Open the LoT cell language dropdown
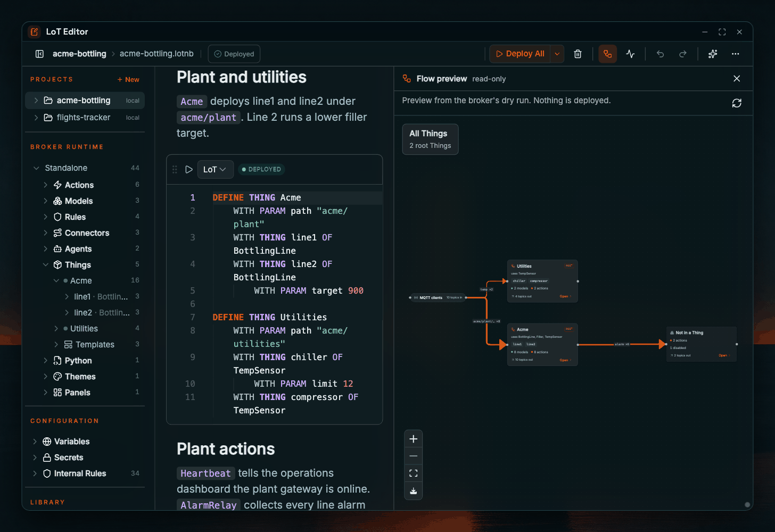Viewport: 775px width, 532px height. pyautogui.click(x=215, y=169)
